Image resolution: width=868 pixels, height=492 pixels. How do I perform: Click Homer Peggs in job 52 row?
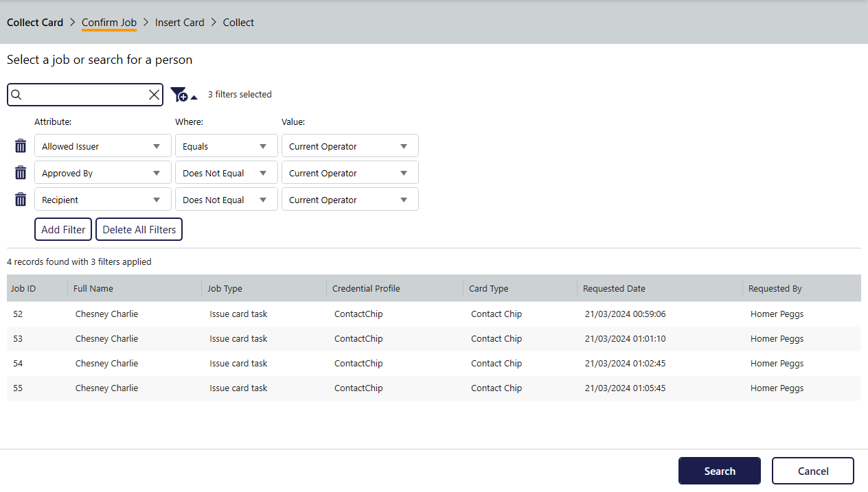click(777, 314)
